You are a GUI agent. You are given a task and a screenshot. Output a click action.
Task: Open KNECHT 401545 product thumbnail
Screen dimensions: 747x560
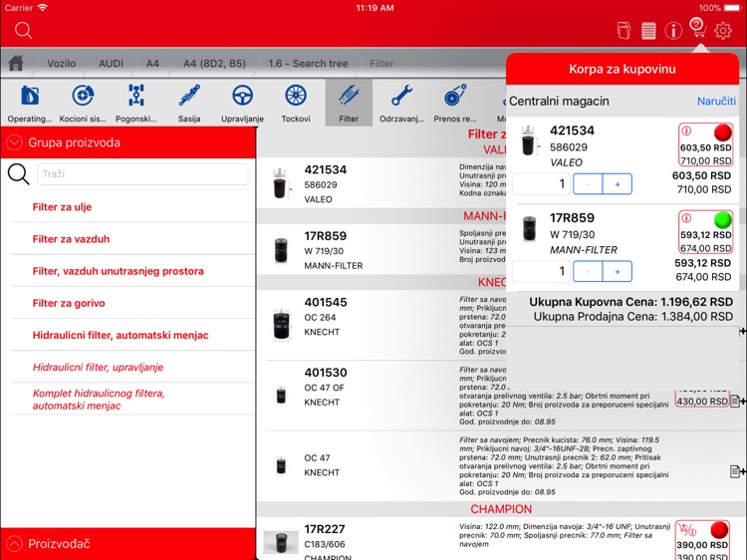pos(281,325)
